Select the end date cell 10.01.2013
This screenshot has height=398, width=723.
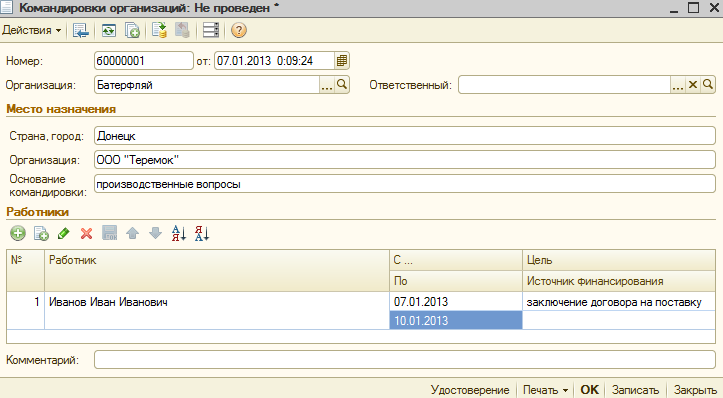[x=456, y=321]
